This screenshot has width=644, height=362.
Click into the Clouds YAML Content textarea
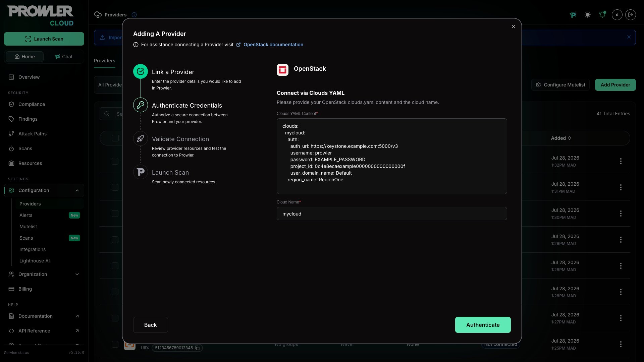(392, 156)
